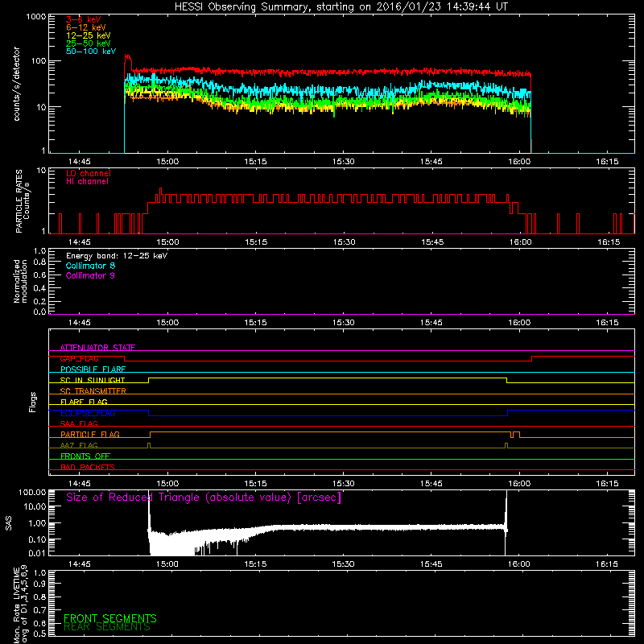Select the 12-25 keV legend label
The height and width of the screenshot is (644, 644).
click(x=89, y=35)
